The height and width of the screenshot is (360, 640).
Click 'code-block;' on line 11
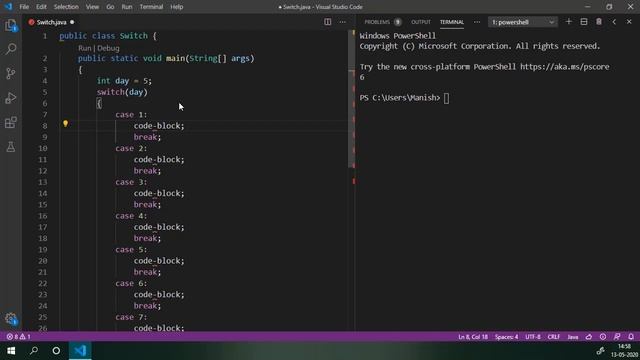coord(159,160)
